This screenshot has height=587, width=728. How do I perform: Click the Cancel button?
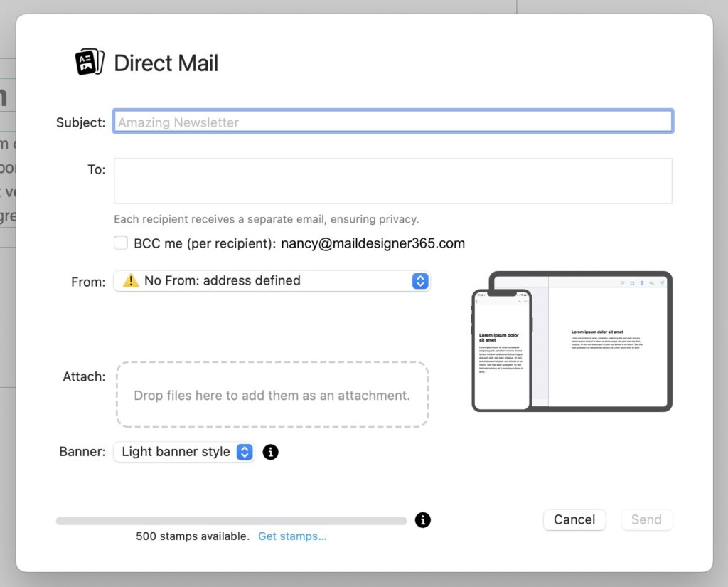point(574,519)
